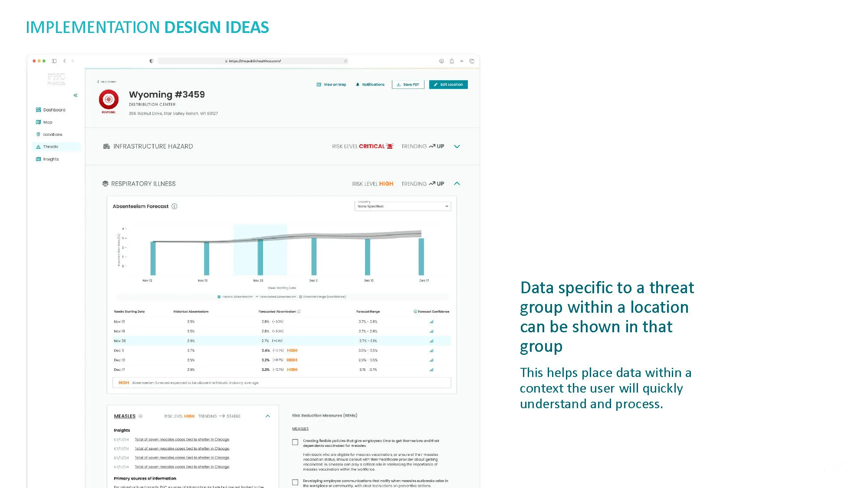Click the browser sidebar toggle icon
Screen dimensions: 868x488
pos(54,61)
